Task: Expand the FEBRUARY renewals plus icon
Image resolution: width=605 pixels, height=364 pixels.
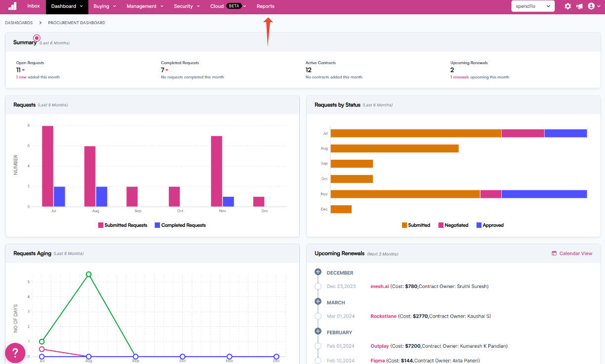Action: (x=318, y=332)
